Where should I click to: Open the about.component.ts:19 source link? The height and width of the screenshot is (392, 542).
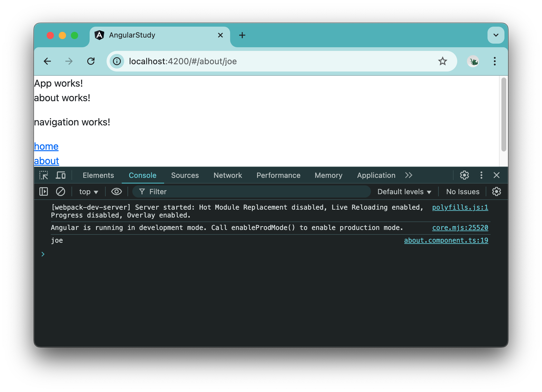pyautogui.click(x=446, y=240)
